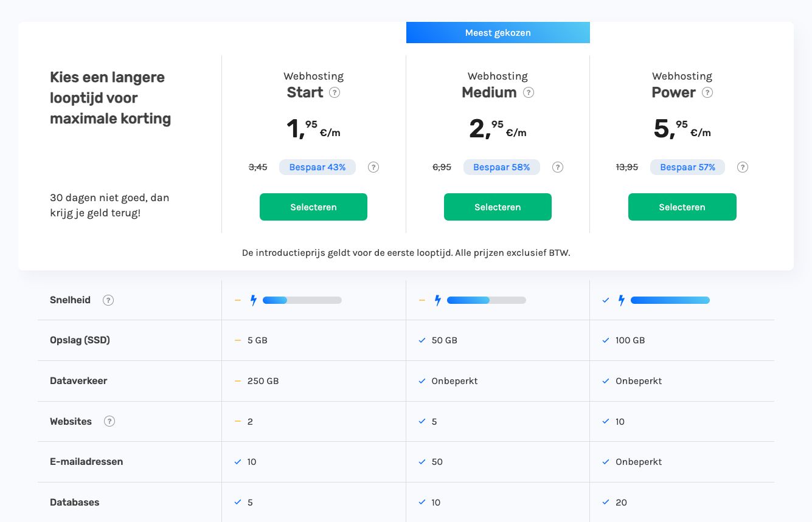Click the Medium plan Onbeperkt dataverkeer checkmark
Image resolution: width=812 pixels, height=522 pixels.
tap(422, 381)
